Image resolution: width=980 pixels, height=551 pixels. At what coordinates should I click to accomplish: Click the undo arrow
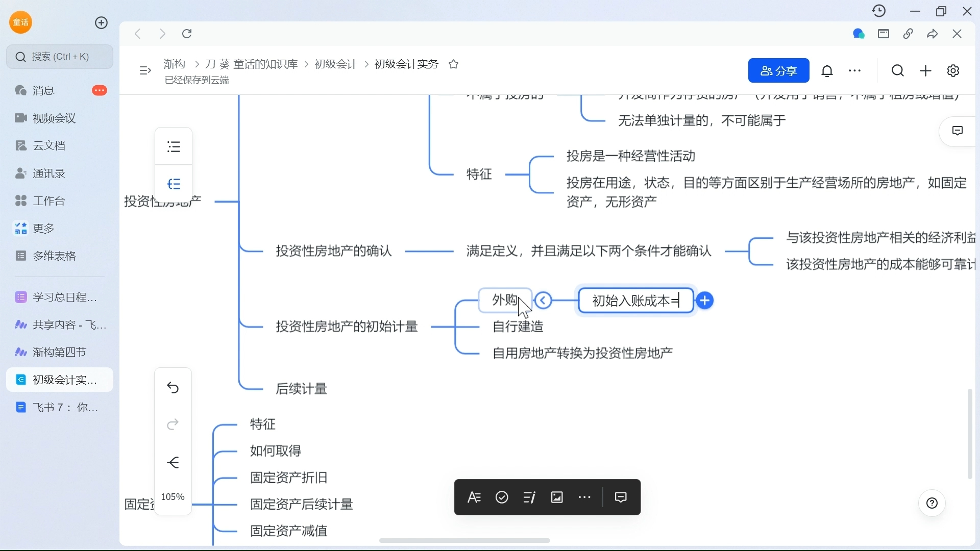[x=174, y=388]
